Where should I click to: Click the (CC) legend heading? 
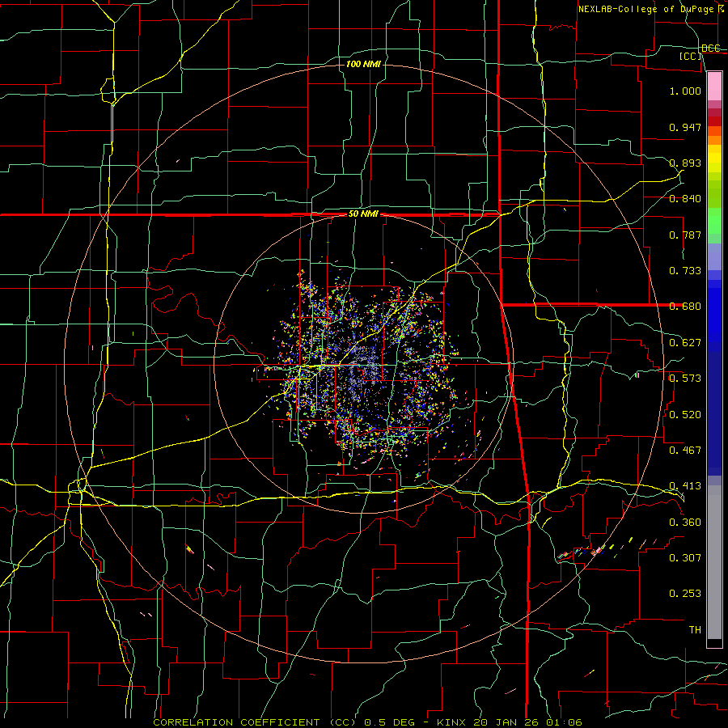coord(691,56)
